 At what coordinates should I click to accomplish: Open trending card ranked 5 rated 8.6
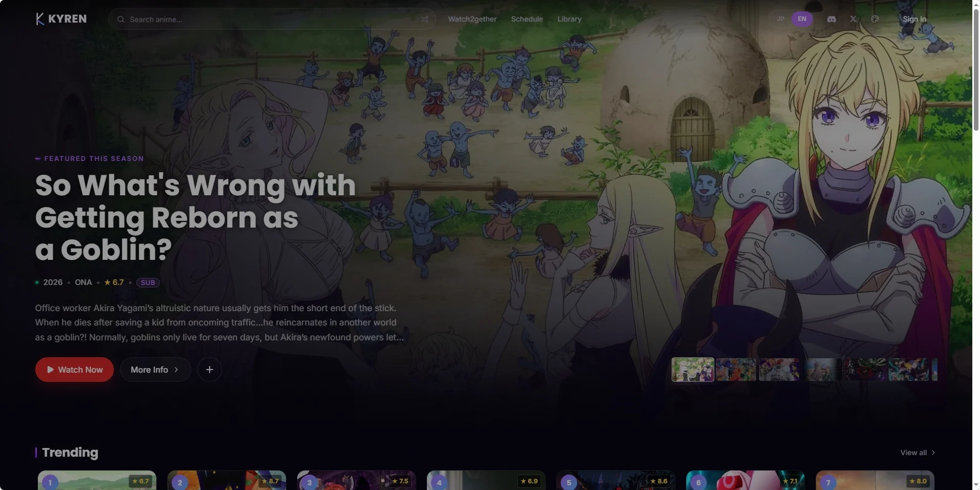[616, 480]
